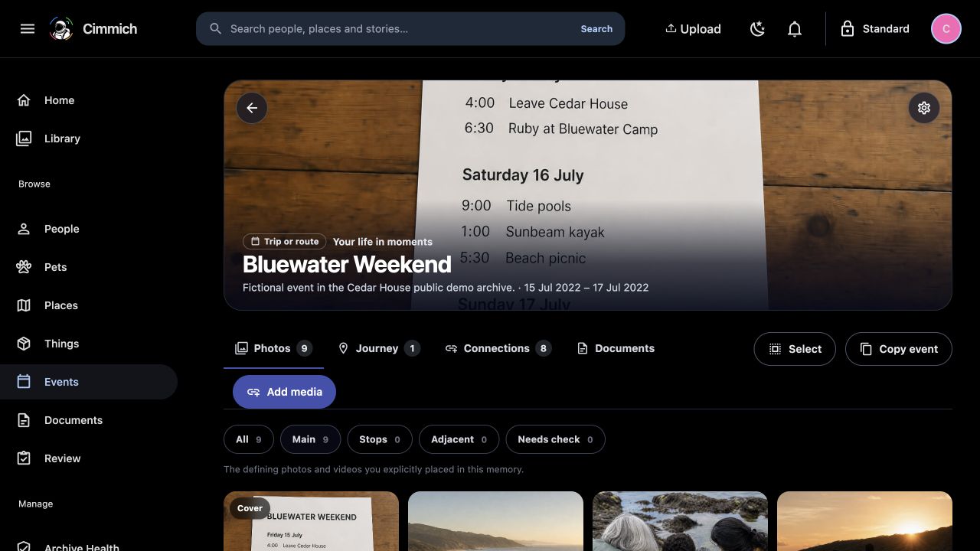Open the Events sidebar label
The image size is (980, 551).
(61, 382)
